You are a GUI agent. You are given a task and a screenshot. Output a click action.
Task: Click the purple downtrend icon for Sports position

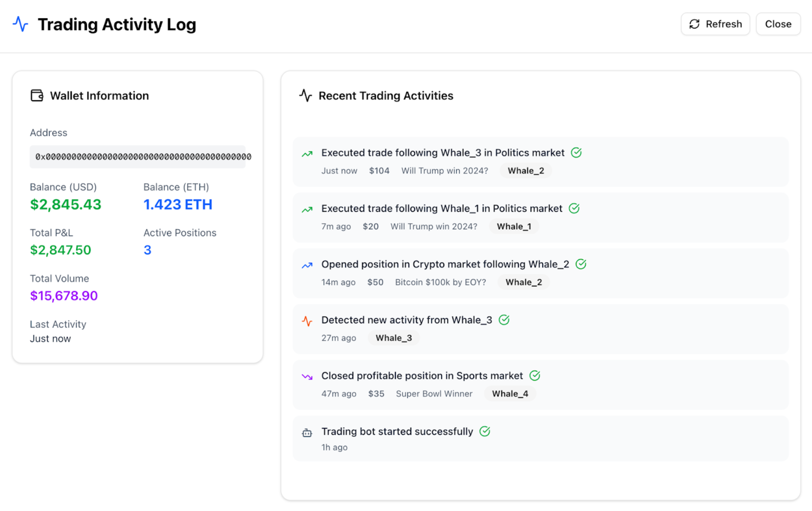pyautogui.click(x=307, y=377)
